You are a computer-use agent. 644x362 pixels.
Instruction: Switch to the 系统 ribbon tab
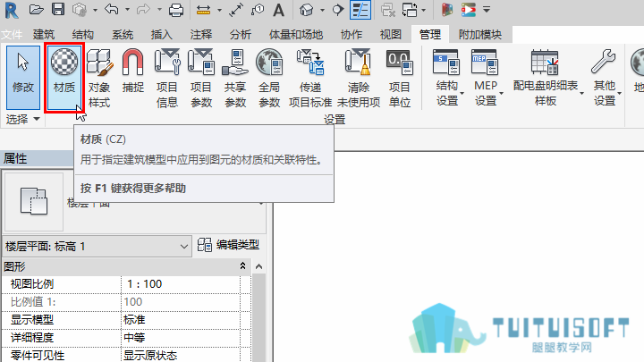[123, 35]
